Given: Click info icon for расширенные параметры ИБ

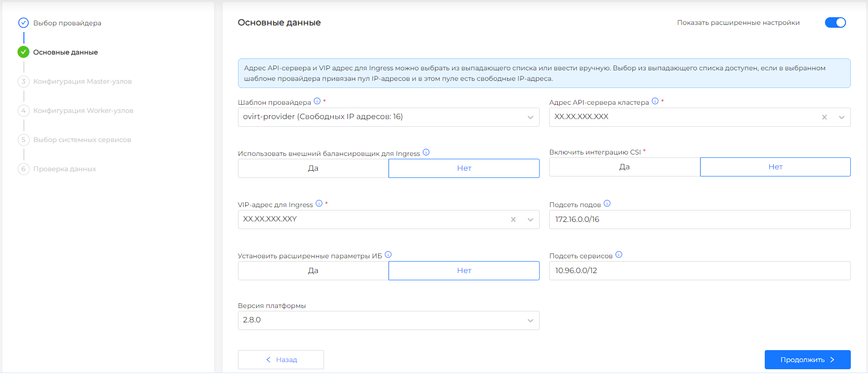Looking at the screenshot, I should point(388,254).
